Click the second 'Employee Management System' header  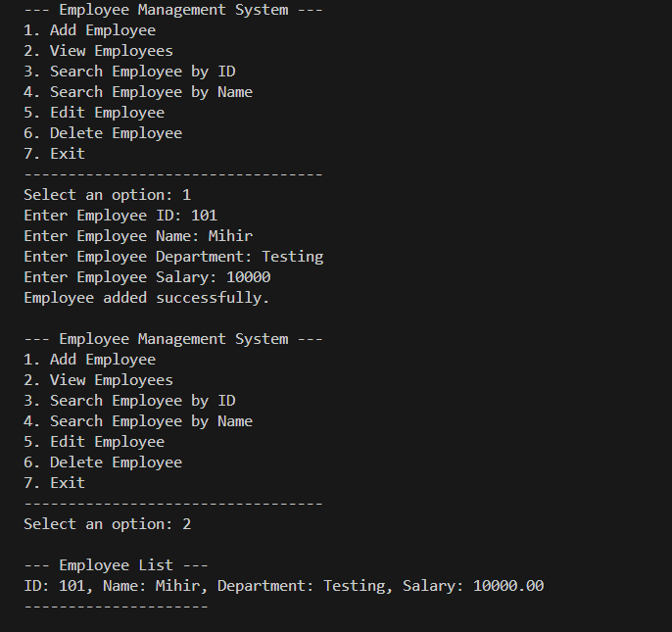coord(173,339)
